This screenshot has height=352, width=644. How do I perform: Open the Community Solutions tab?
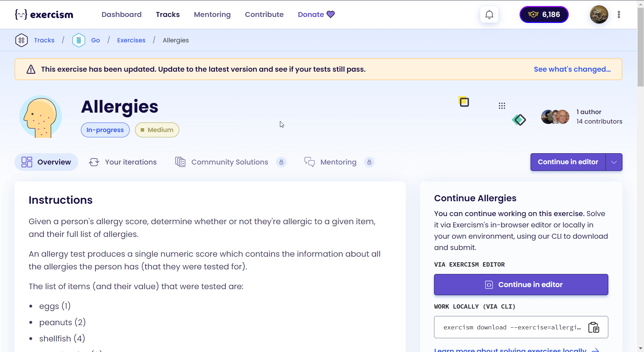tap(222, 162)
